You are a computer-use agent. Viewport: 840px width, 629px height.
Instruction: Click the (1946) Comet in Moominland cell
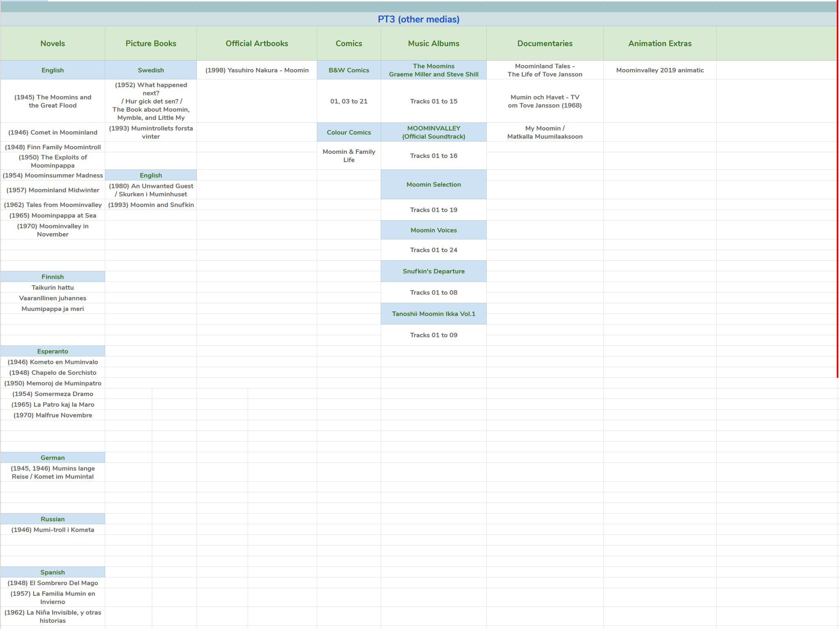52,132
